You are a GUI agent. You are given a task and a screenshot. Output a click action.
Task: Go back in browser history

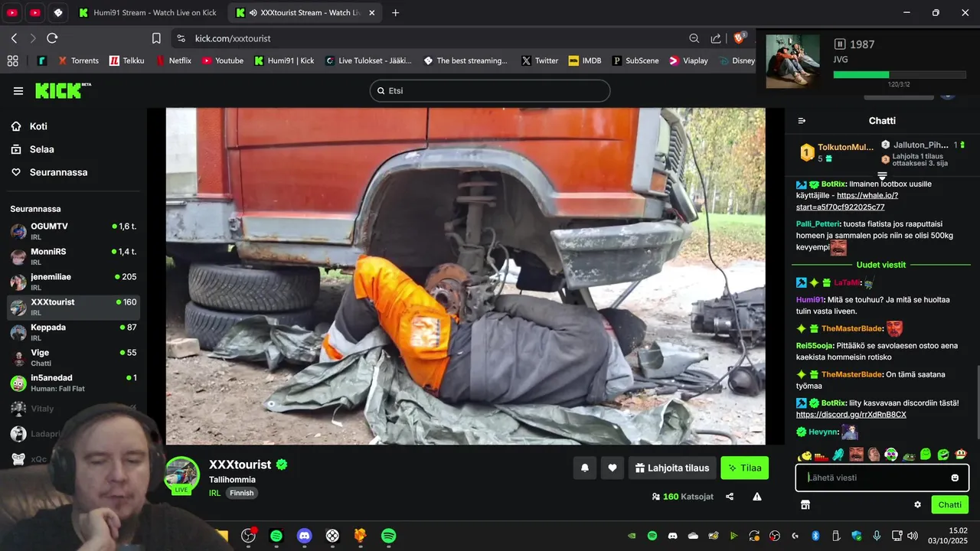tap(14, 38)
